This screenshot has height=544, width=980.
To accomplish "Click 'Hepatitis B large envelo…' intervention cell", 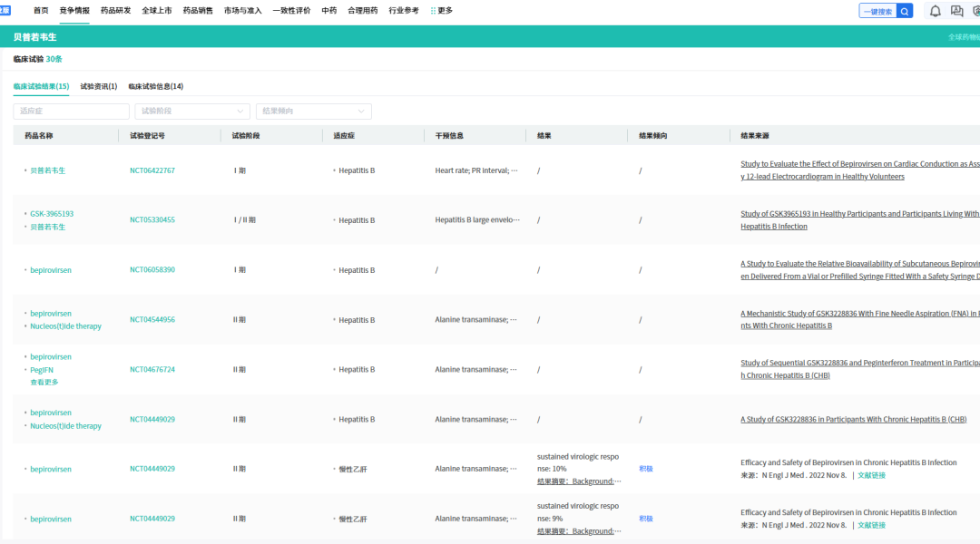I will coord(477,219).
